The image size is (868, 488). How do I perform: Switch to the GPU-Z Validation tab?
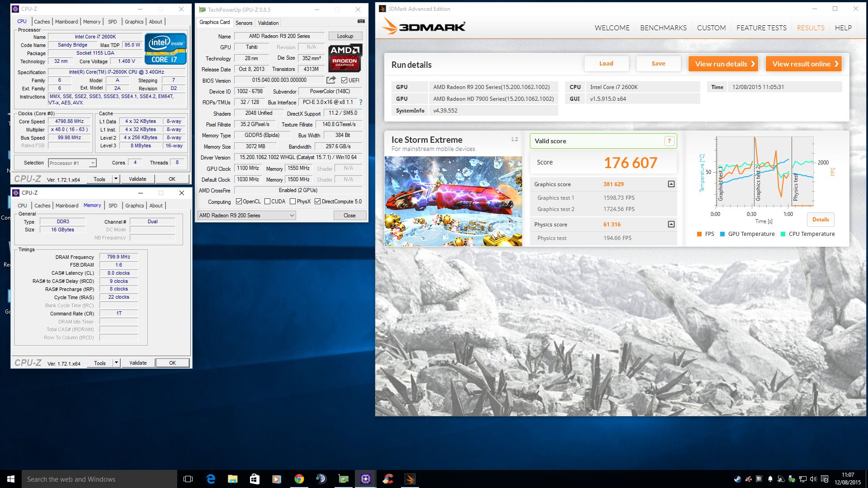pos(268,23)
